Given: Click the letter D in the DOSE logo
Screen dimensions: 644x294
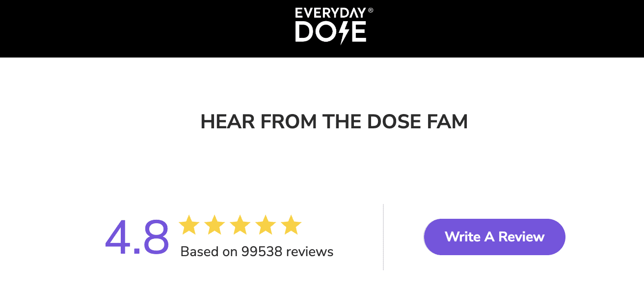Looking at the screenshot, I should click(304, 32).
